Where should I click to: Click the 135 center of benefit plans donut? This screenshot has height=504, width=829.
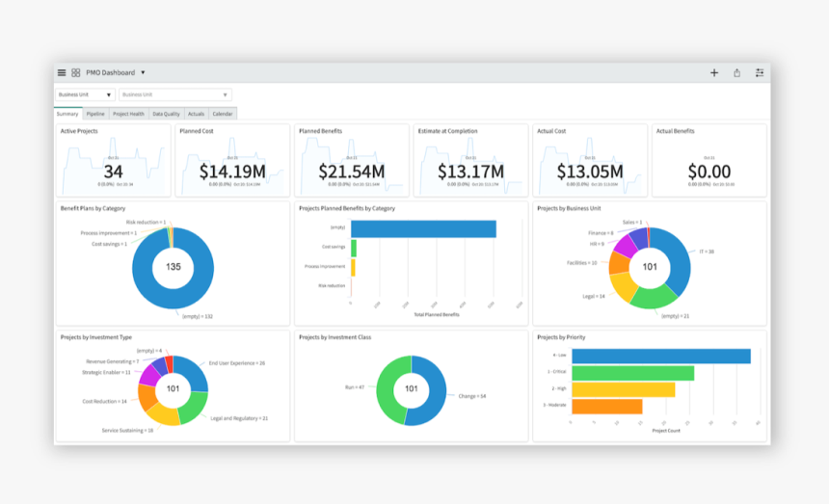(174, 267)
